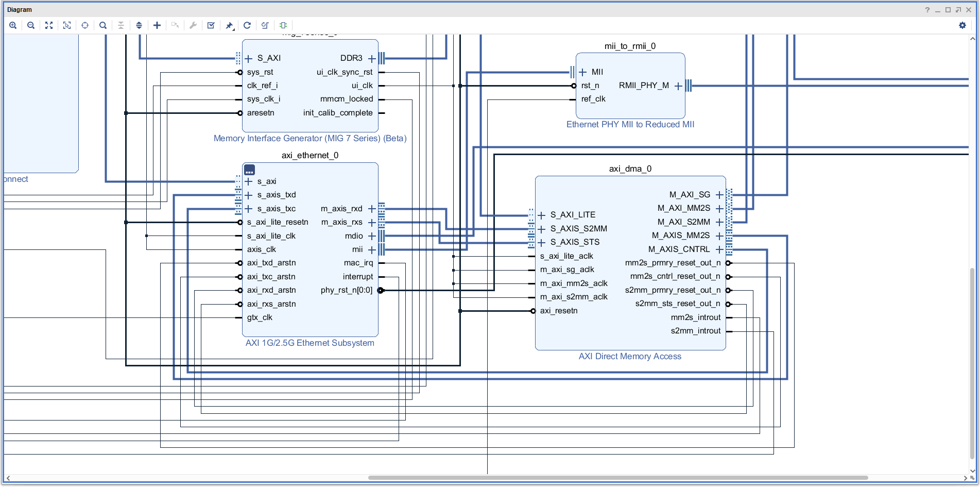Click the Search magnifier icon in toolbar
The width and height of the screenshot is (980, 487).
coord(103,25)
